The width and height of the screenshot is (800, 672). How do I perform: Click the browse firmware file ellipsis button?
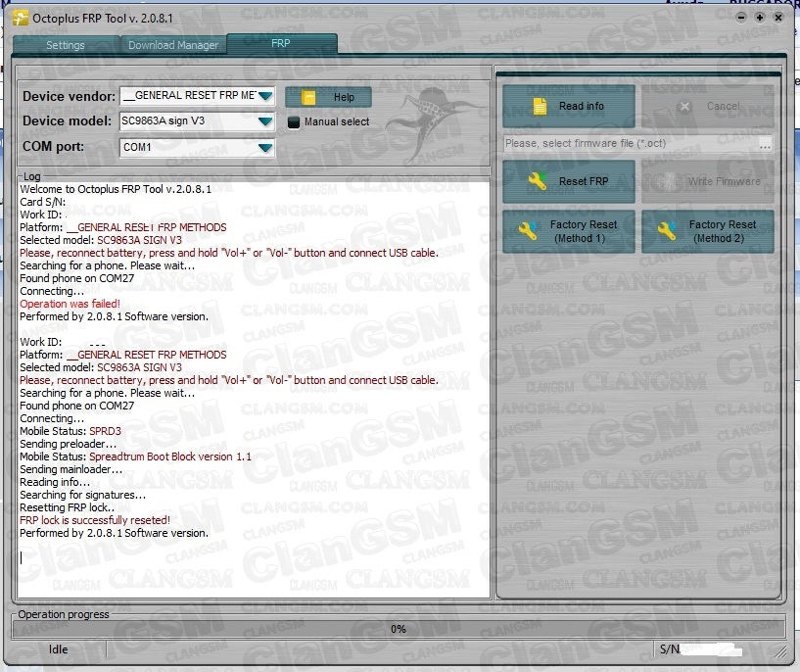[x=765, y=144]
